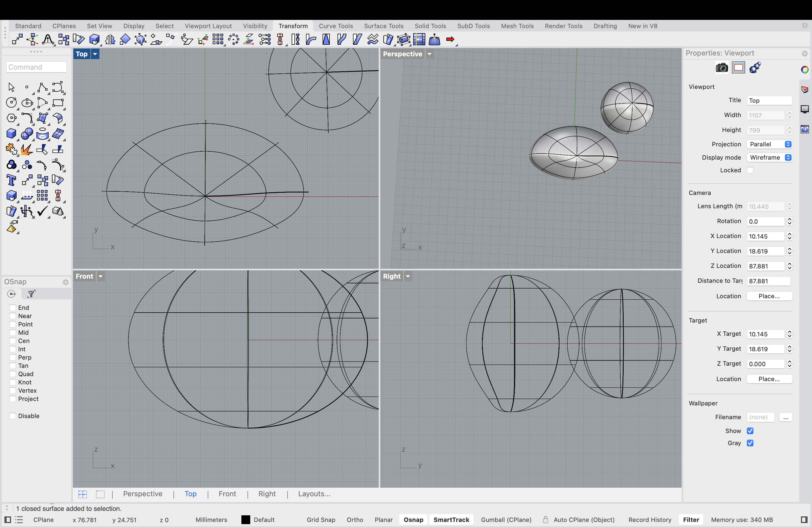812x528 pixels.
Task: Click the Explode icon
Action: 27,149
